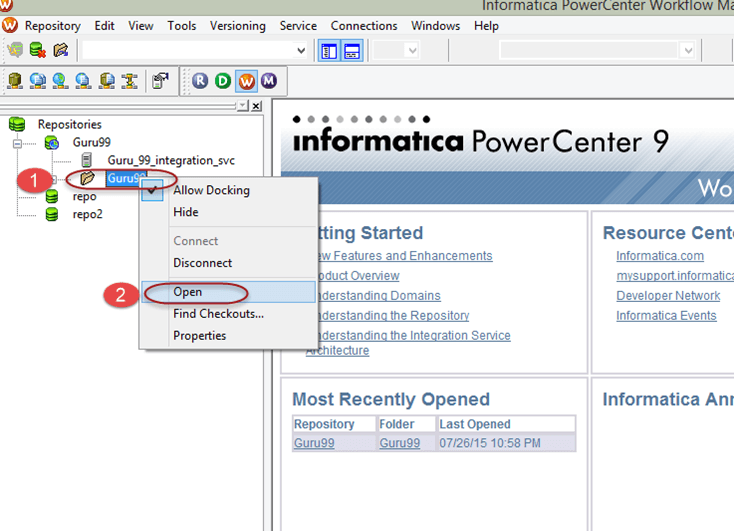The image size is (734, 531).
Task: Open Guru99 in the Repository column
Action: 314,443
